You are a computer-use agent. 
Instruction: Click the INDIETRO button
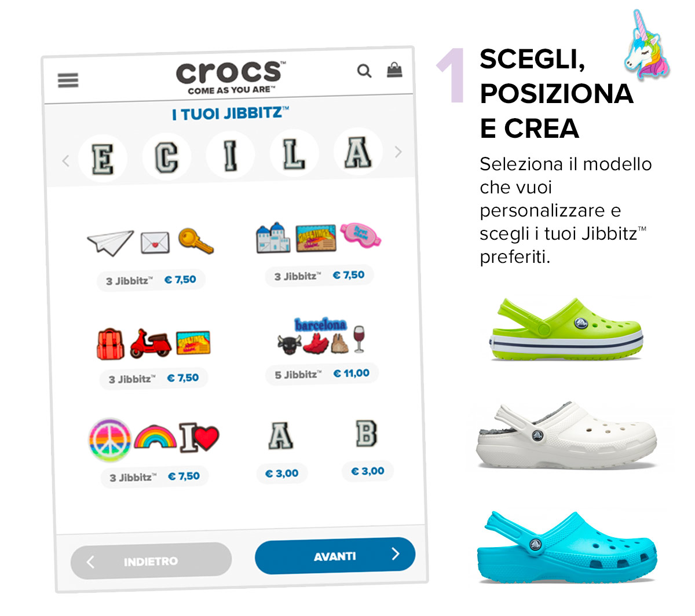(x=151, y=560)
